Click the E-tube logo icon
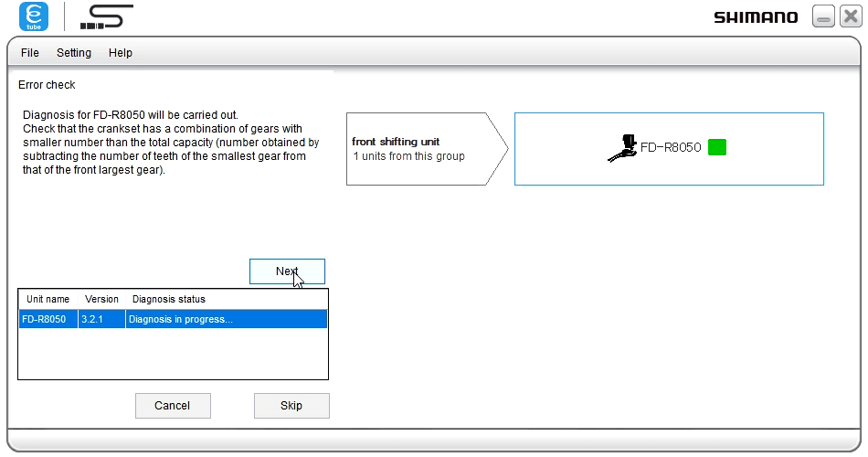 (34, 16)
